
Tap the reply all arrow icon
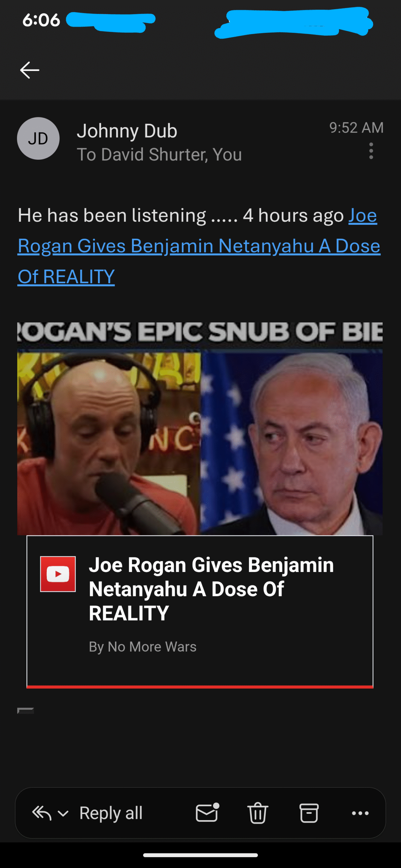click(42, 813)
